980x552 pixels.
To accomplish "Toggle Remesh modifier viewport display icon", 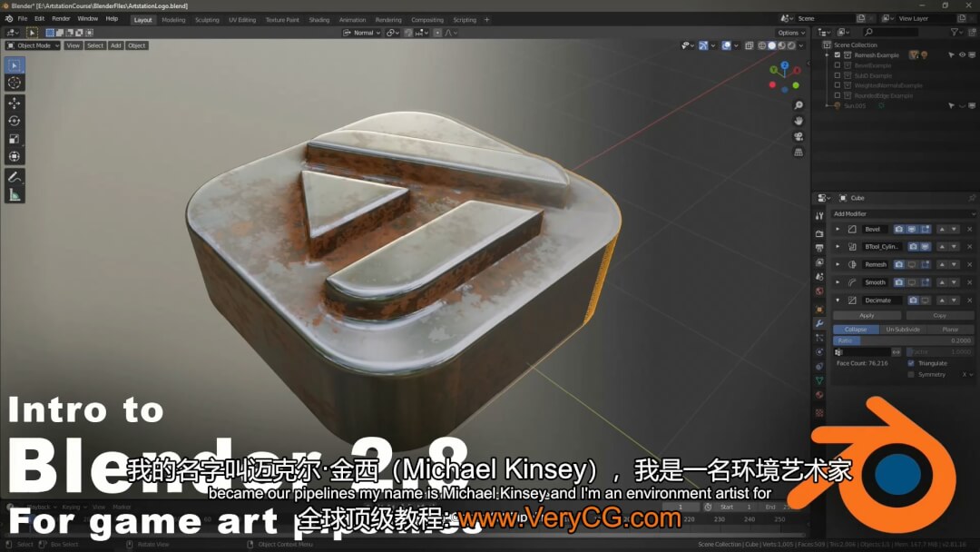I will click(x=912, y=264).
